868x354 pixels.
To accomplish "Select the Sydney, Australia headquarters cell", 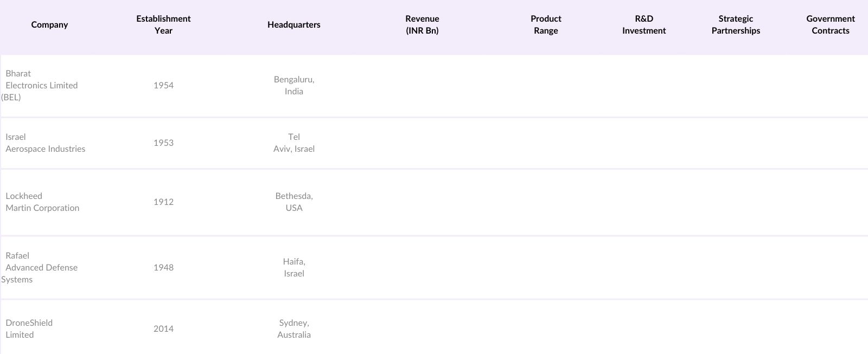I will (x=293, y=329).
